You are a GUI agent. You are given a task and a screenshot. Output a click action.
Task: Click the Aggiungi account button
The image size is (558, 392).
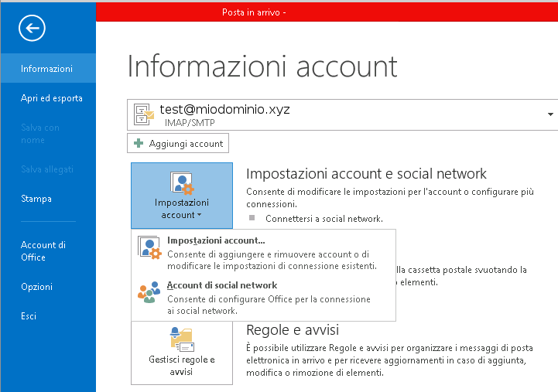pyautogui.click(x=178, y=143)
